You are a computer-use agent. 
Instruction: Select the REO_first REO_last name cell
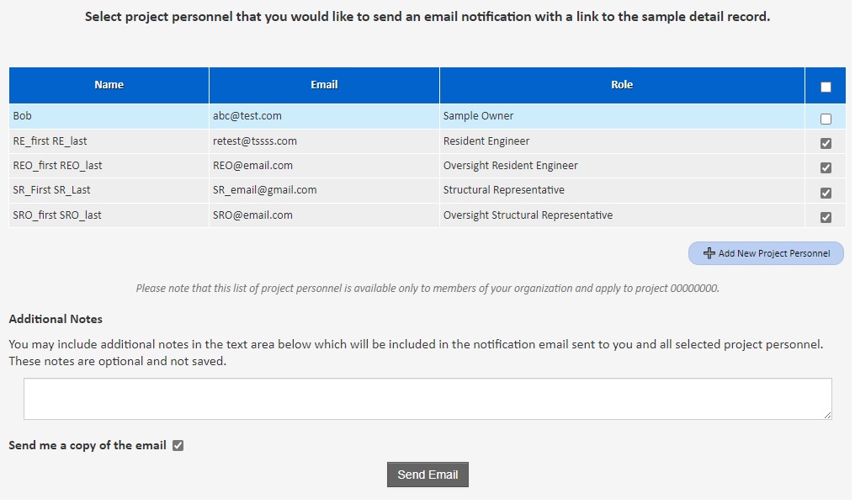(57, 166)
